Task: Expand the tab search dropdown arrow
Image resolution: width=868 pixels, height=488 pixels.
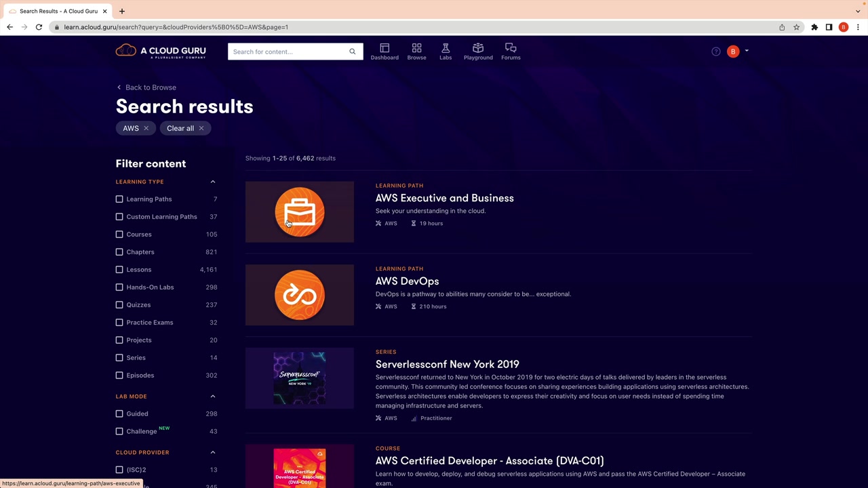Action: 858,11
